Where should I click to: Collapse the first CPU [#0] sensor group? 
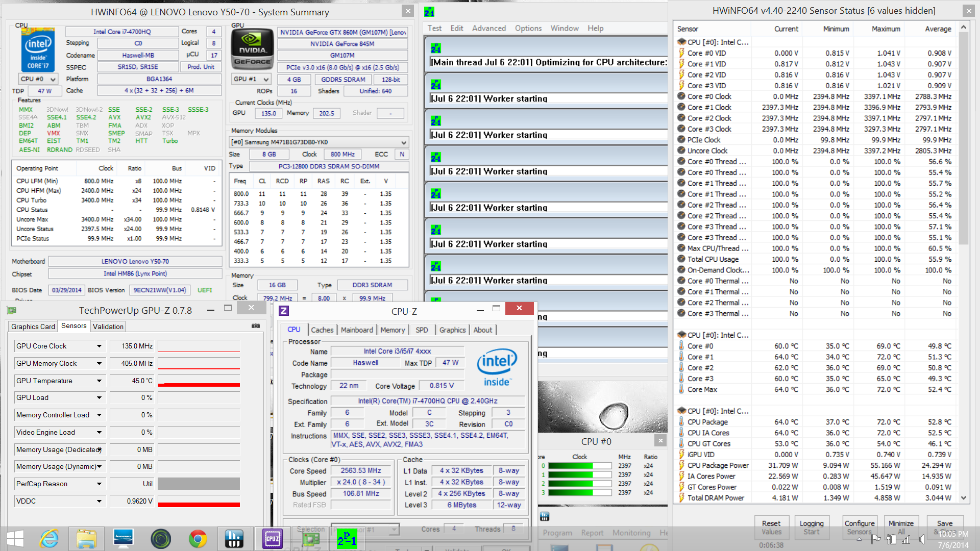(x=713, y=42)
